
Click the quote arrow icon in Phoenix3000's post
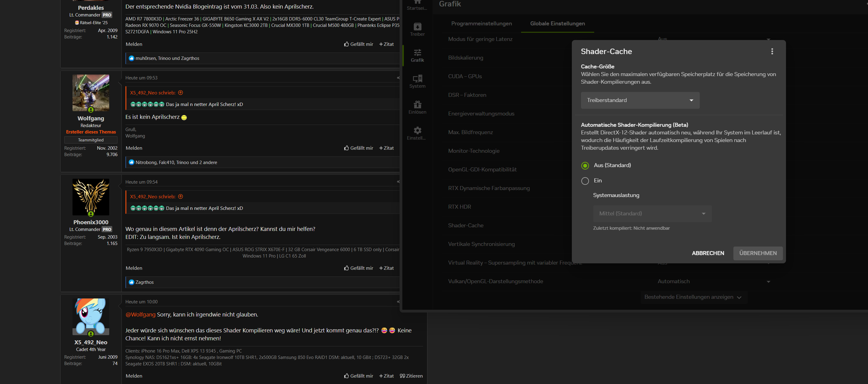click(180, 196)
